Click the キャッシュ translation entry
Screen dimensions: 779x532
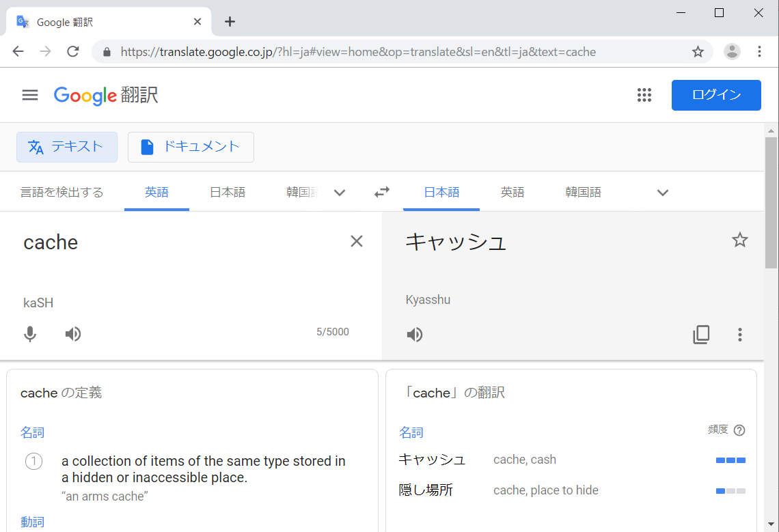tap(432, 460)
